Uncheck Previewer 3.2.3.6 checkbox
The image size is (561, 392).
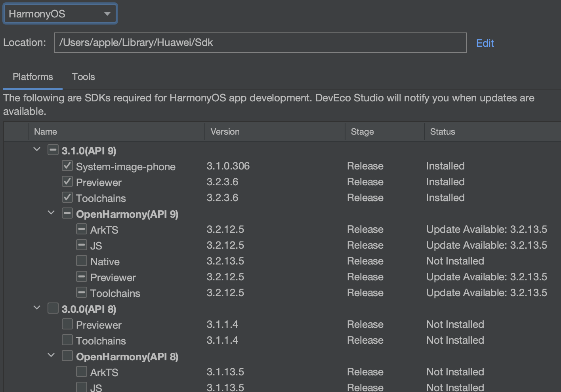(x=67, y=181)
